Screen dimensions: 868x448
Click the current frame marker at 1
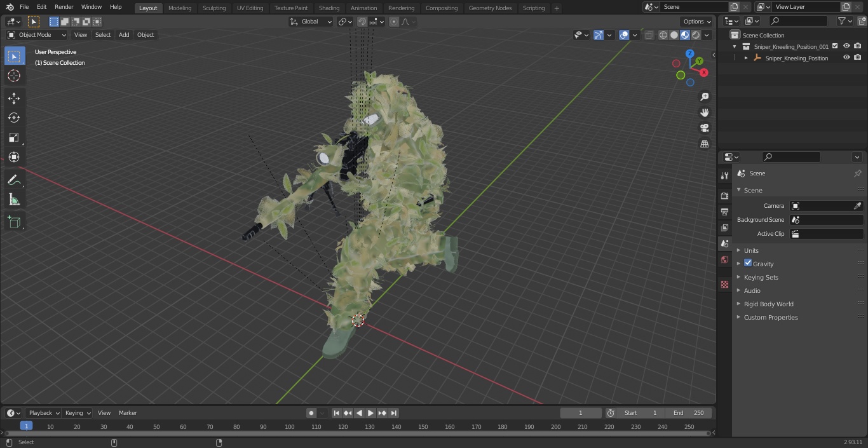pos(26,426)
